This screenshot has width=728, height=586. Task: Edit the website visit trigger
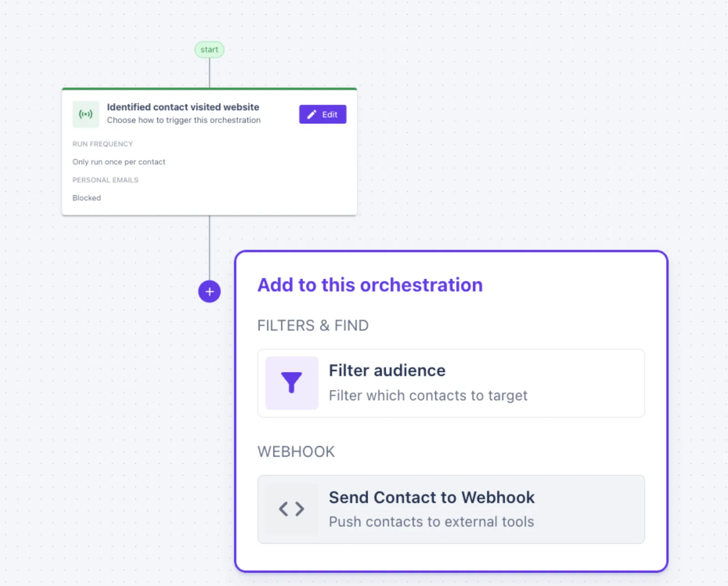click(323, 114)
